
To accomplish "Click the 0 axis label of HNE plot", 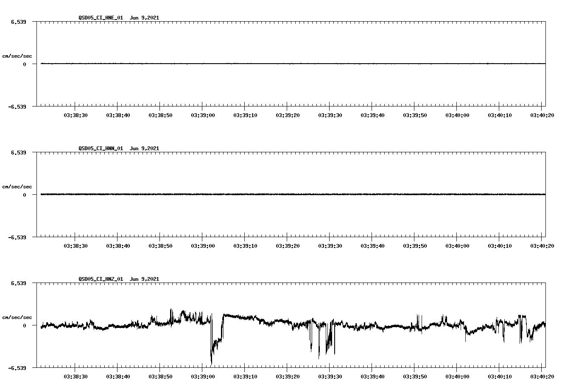I will (25, 64).
